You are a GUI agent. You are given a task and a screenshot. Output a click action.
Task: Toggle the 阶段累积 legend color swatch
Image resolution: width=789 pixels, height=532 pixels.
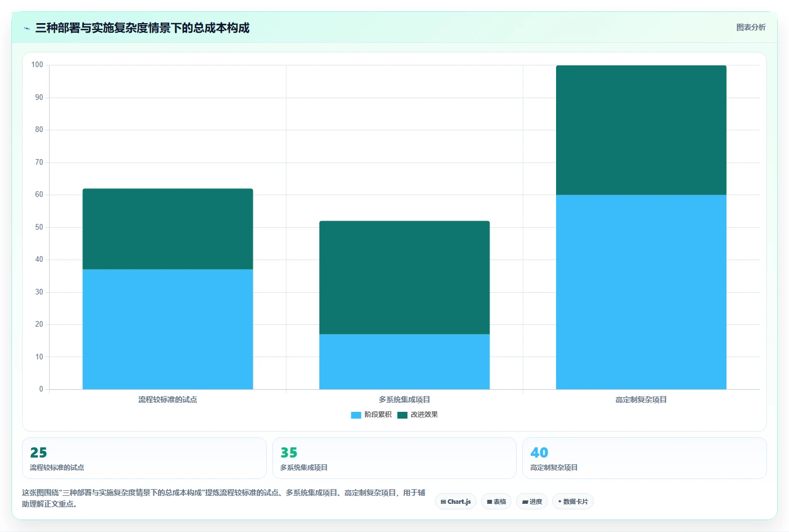click(356, 415)
